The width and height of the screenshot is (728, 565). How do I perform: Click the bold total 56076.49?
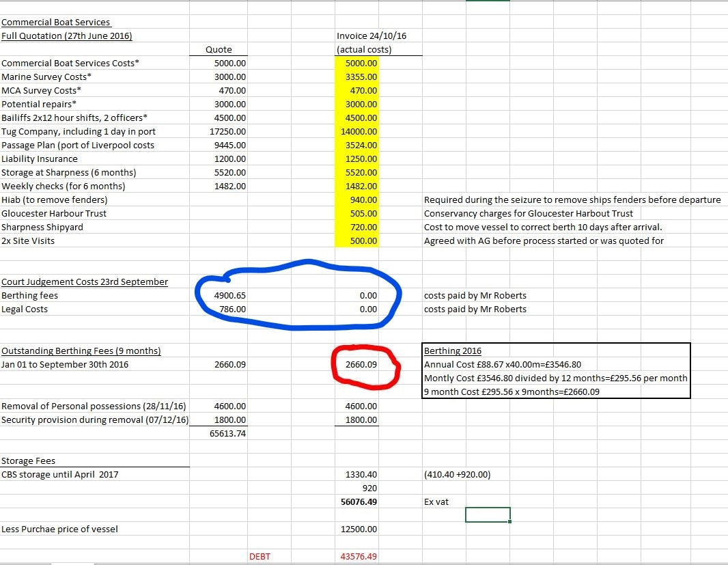359,501
